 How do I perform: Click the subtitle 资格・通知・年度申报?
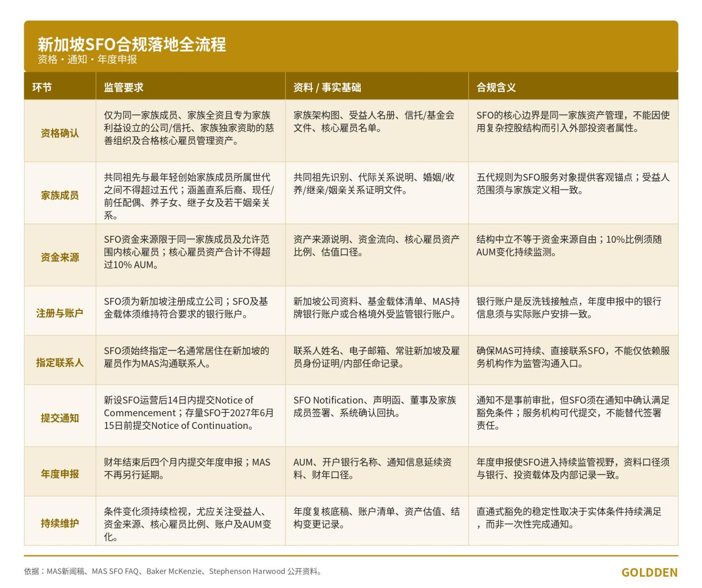click(87, 59)
